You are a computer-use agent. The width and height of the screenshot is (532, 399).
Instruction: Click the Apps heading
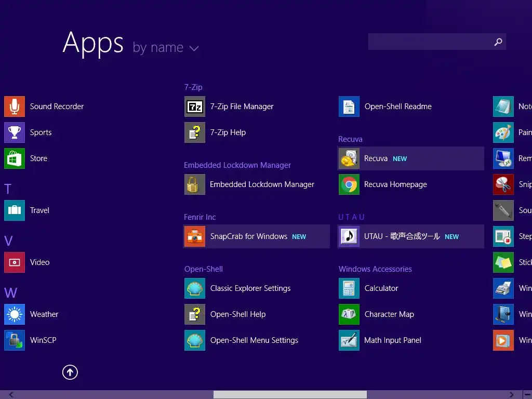point(93,43)
